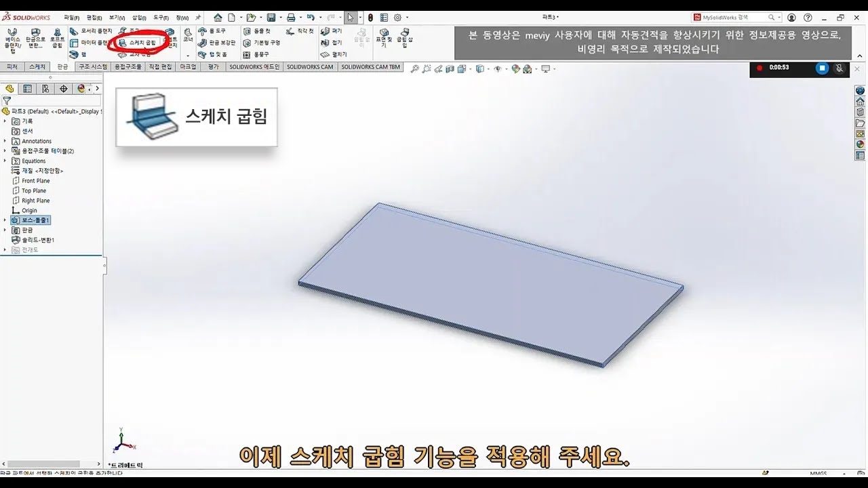
Task: Expand the 기록 (History) tree node
Action: 5,121
